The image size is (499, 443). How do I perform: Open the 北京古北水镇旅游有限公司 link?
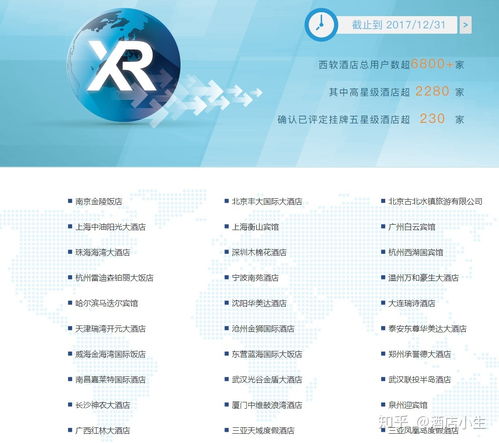435,201
